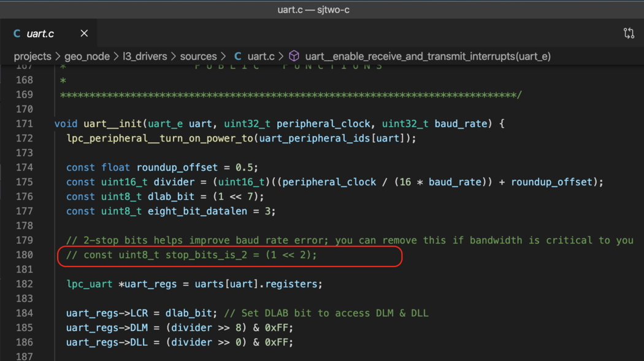Screen dimensions: 644x361
Task: Click baud_rate parameter on line 171
Action: click(461, 123)
